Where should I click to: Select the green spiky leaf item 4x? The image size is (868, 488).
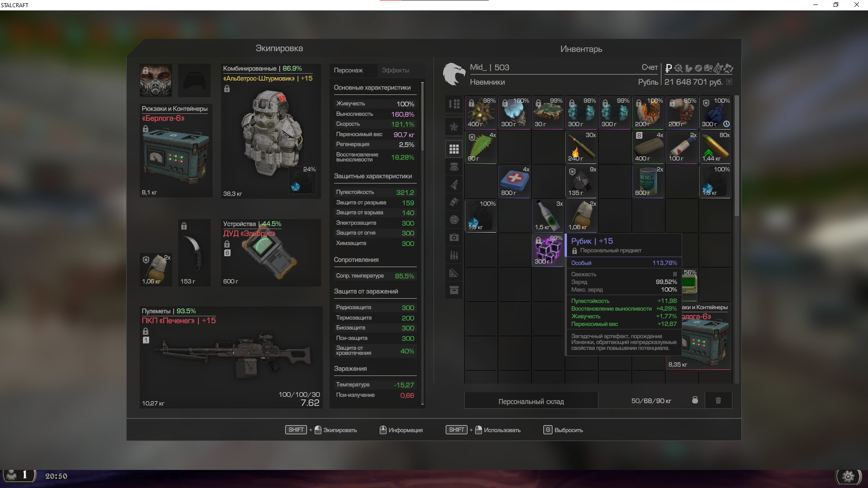[x=481, y=147]
